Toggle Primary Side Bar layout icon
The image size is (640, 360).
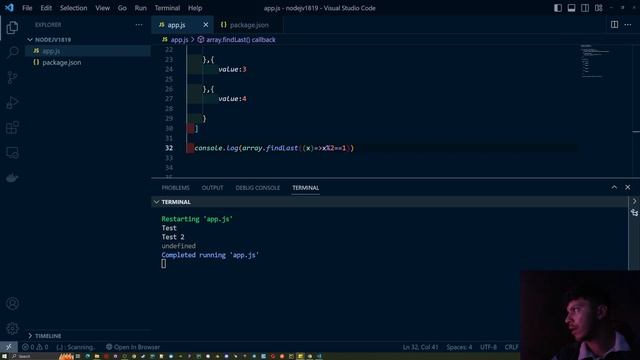tap(558, 8)
